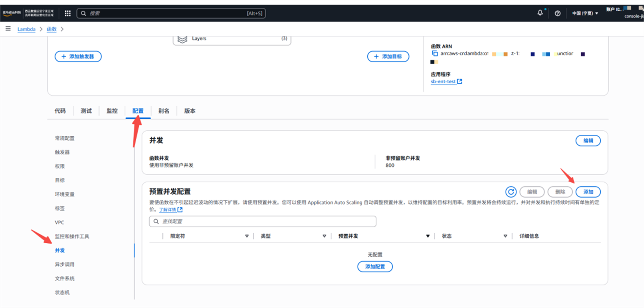Sort by 类型 column arrow

[x=324, y=236]
